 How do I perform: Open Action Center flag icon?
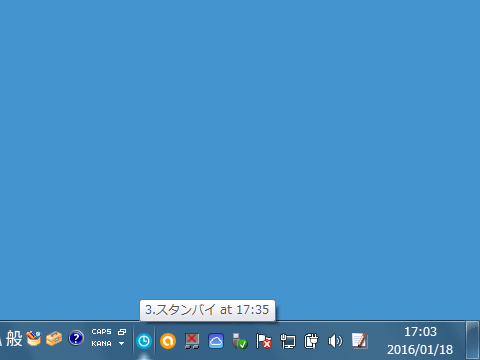263,341
